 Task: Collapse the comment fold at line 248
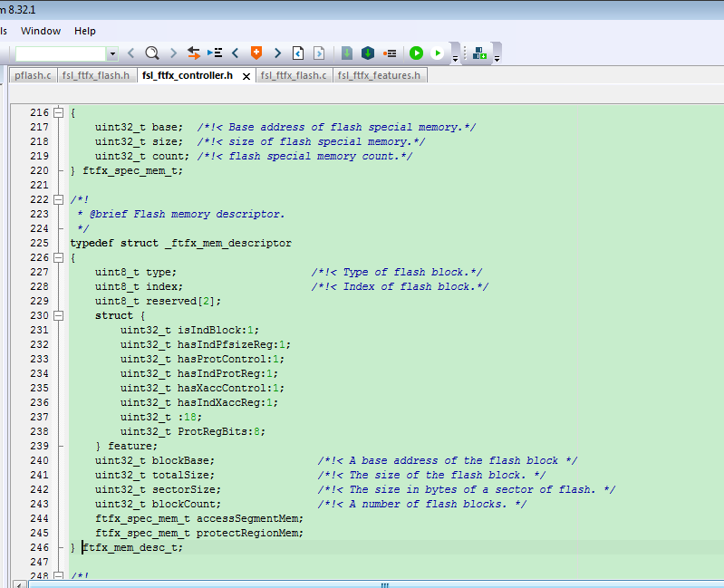(x=59, y=575)
